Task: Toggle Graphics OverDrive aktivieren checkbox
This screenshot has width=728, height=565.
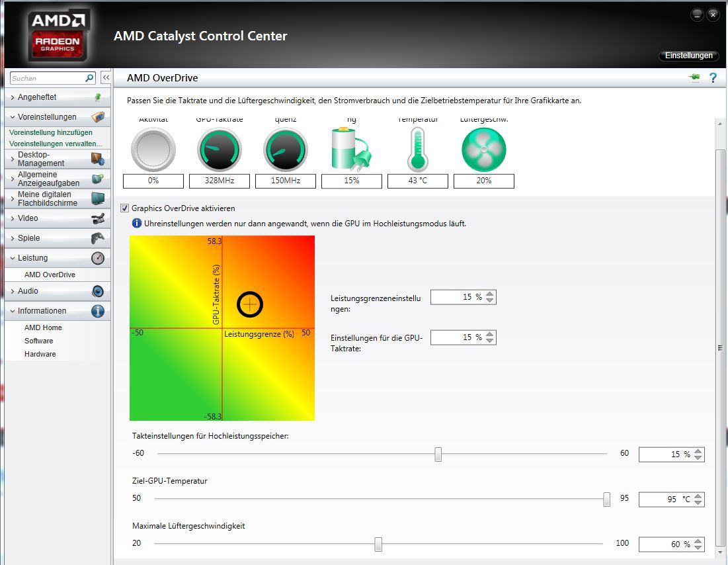Action: 124,208
